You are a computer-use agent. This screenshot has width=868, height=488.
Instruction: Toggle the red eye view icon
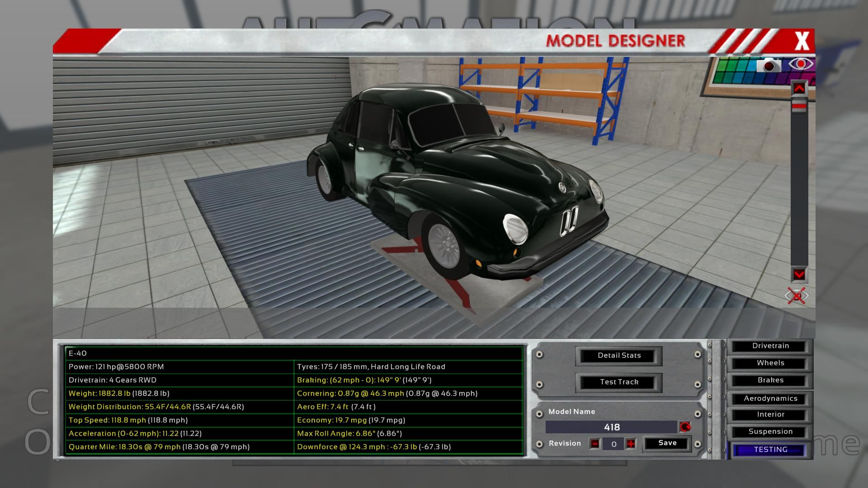click(801, 64)
